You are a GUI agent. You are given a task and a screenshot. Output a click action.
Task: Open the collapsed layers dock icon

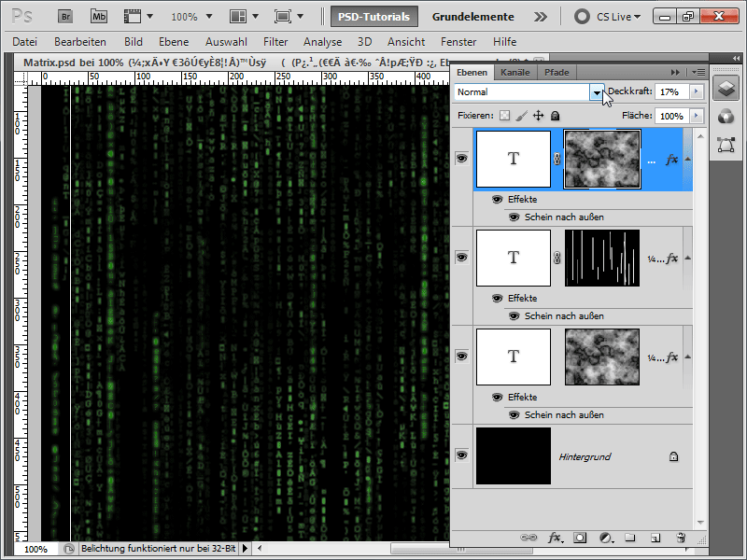click(x=726, y=89)
